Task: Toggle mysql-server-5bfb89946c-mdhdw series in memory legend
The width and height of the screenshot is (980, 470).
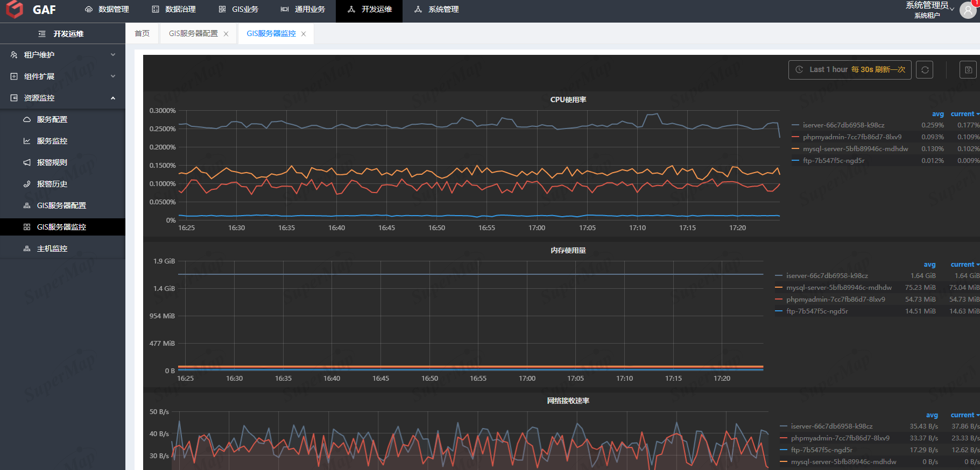Action: [x=838, y=288]
